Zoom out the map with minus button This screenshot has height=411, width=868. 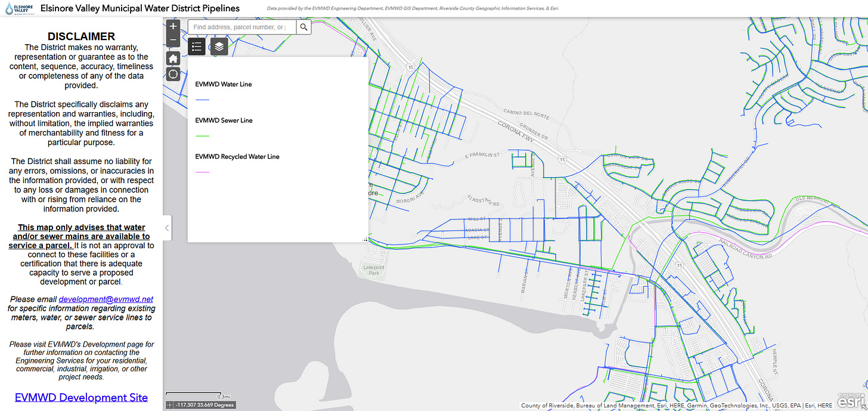pyautogui.click(x=173, y=41)
